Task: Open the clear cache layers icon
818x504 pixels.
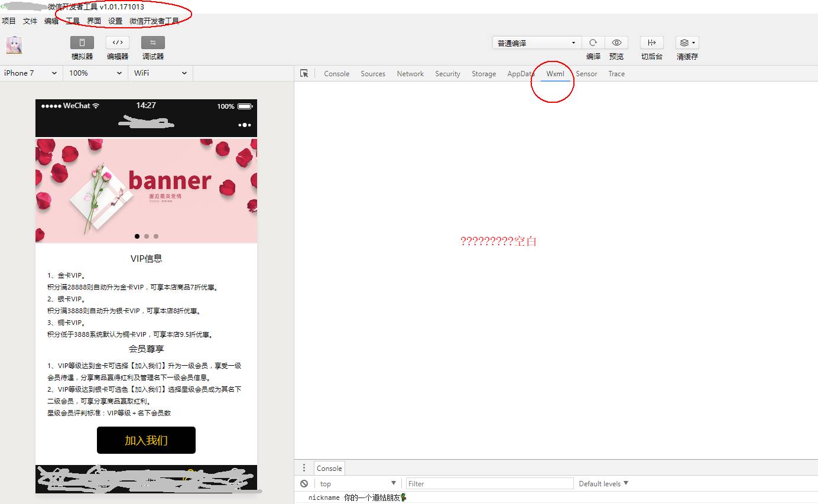Action: tap(687, 43)
